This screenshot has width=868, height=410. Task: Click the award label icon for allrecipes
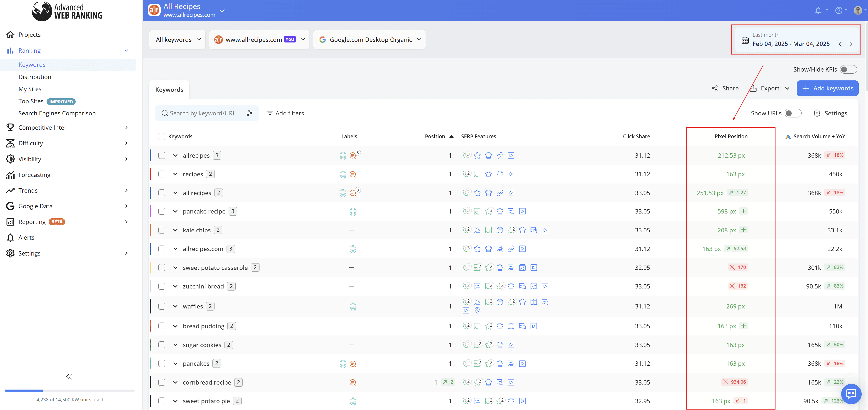point(343,156)
